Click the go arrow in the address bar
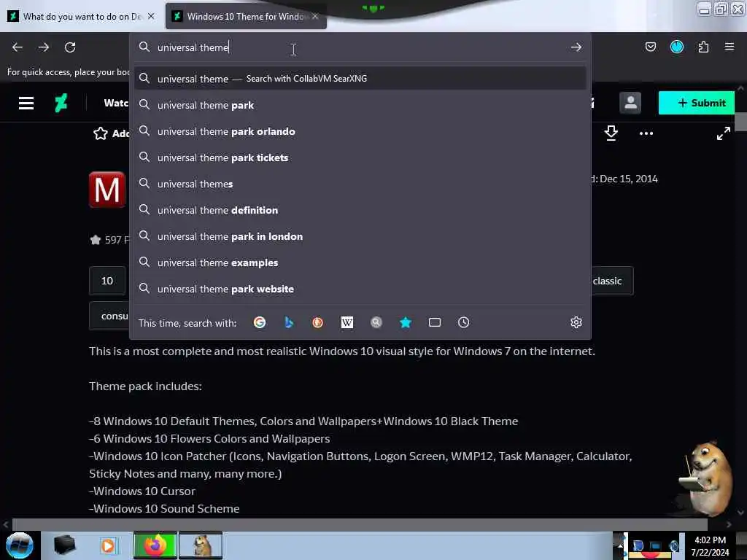This screenshot has width=747, height=560. point(576,47)
